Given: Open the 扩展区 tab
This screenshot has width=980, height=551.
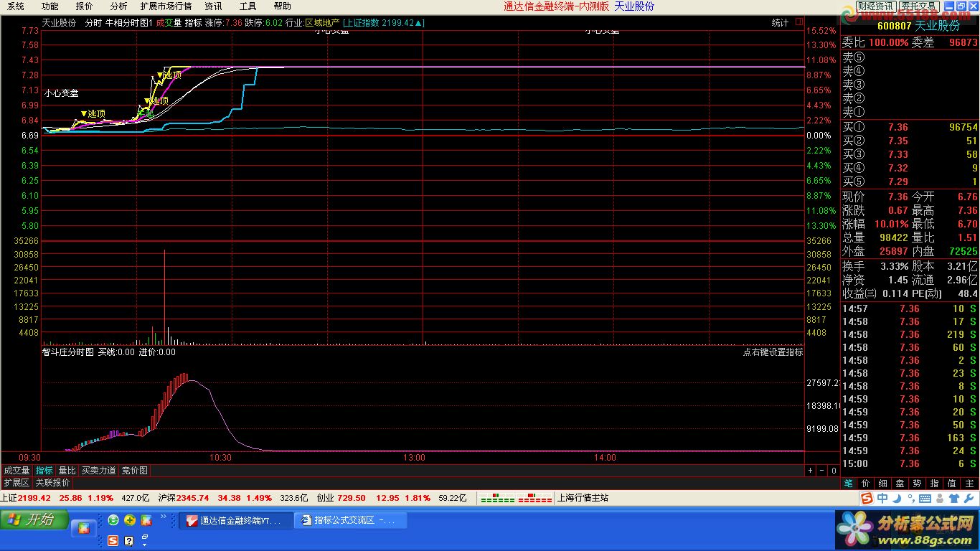Looking at the screenshot, I should click(17, 483).
